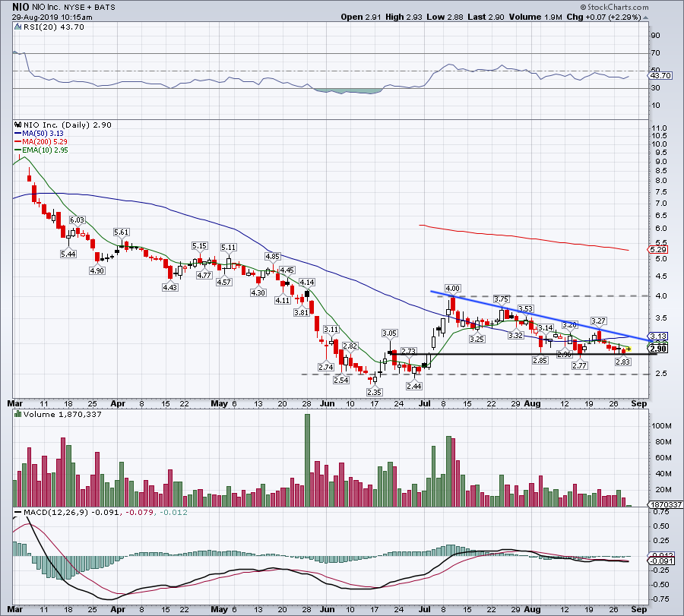Click the 'MA(50) 3.13' legend text
The height and width of the screenshot is (616, 684).
43,134
